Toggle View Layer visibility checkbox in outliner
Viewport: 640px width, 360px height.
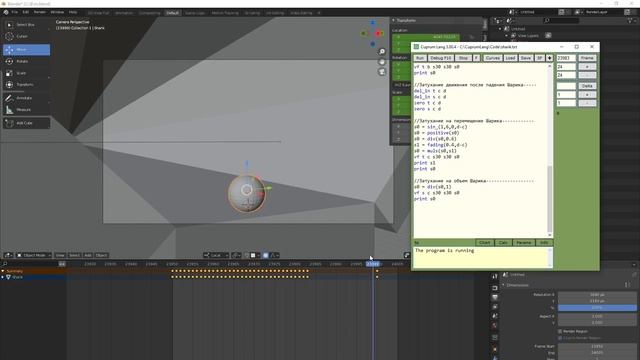548,36
